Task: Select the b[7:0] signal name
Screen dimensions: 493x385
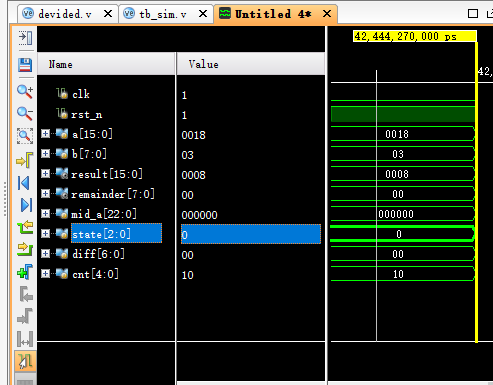Action: coord(89,154)
